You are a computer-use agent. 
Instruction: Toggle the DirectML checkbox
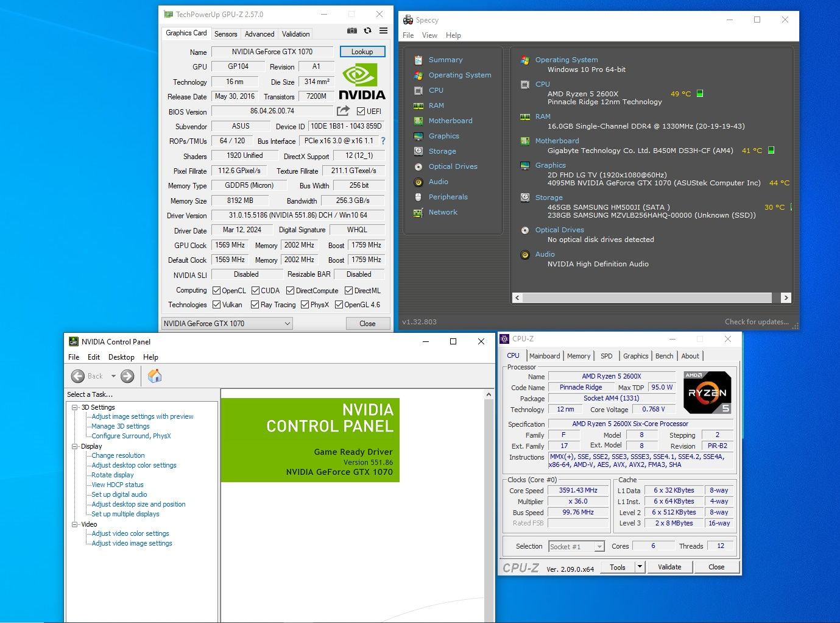(348, 290)
